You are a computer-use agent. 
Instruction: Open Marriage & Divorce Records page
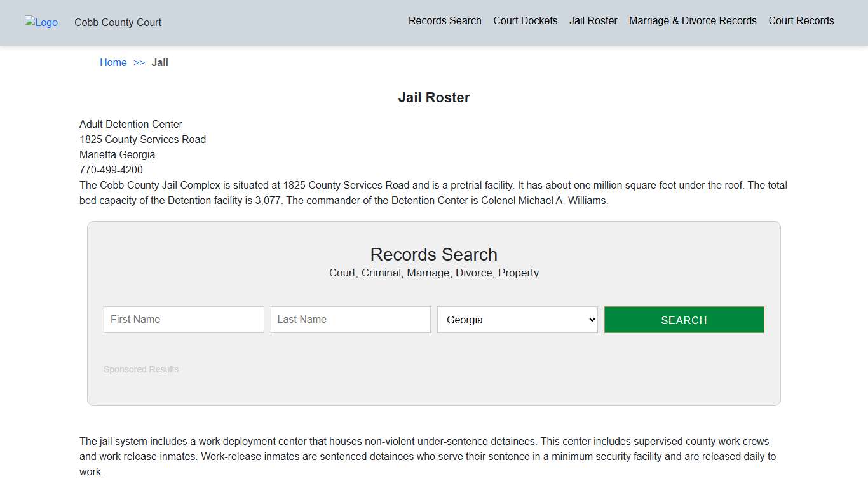pos(692,20)
